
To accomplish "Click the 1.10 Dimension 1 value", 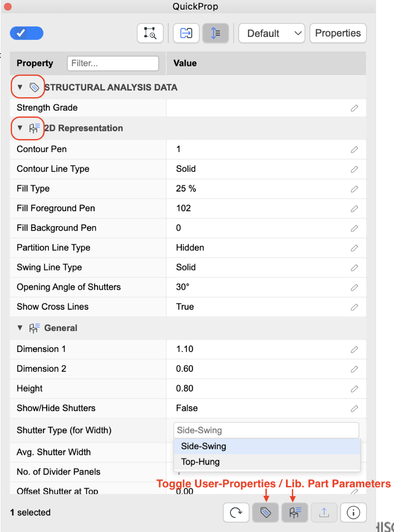I will click(185, 349).
